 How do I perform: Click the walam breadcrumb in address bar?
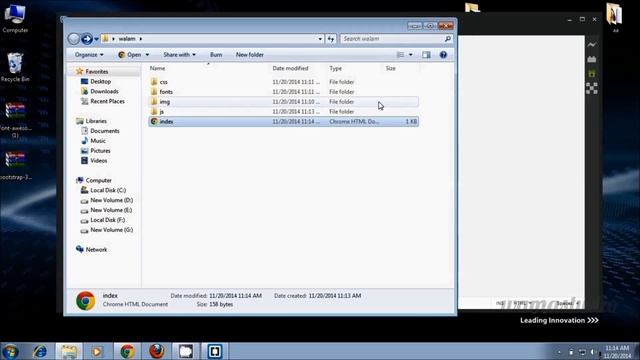(x=127, y=39)
